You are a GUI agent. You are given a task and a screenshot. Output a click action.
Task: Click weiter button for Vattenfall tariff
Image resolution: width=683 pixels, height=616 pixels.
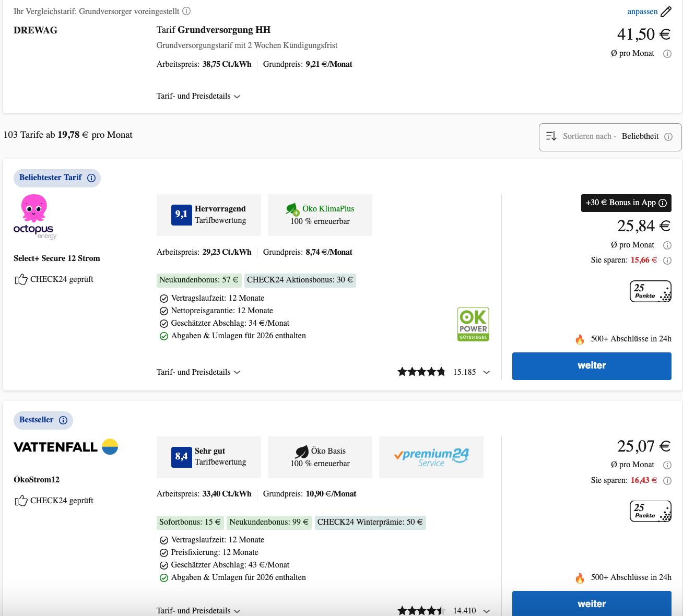click(591, 603)
